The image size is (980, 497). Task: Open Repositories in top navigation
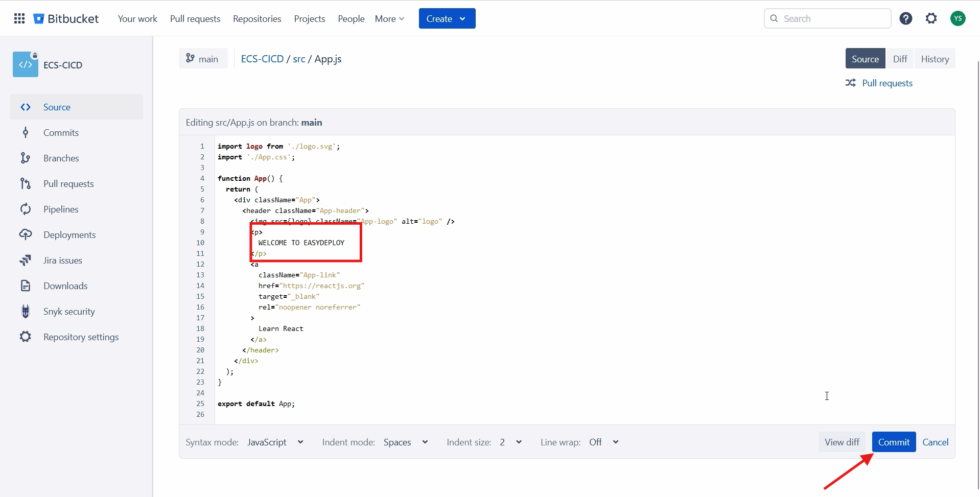tap(257, 18)
